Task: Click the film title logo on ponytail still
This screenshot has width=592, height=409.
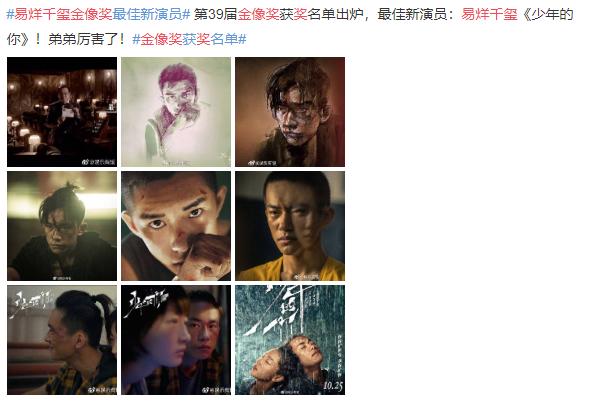Action: [x=31, y=302]
